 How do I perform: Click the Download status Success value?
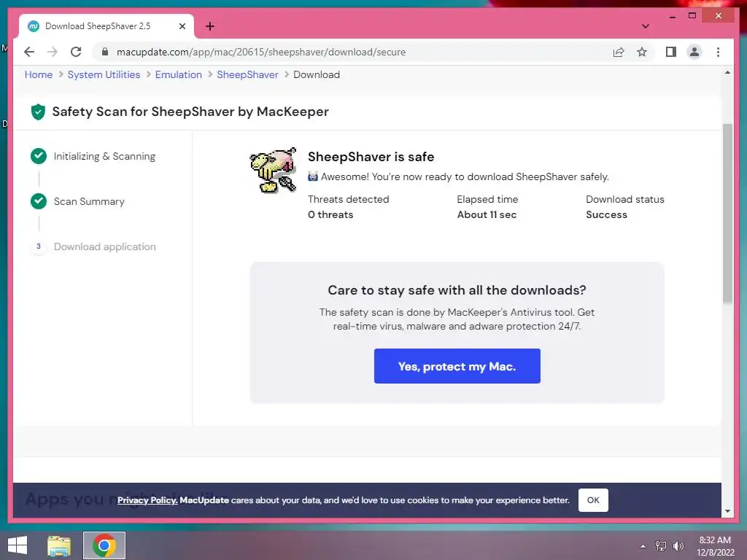[606, 215]
